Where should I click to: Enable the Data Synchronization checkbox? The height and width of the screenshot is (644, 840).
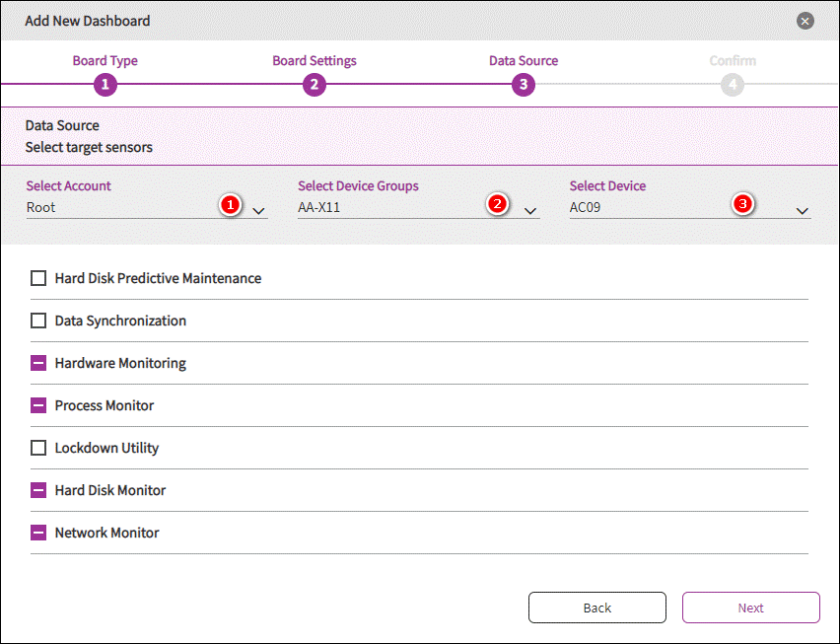coord(38,321)
